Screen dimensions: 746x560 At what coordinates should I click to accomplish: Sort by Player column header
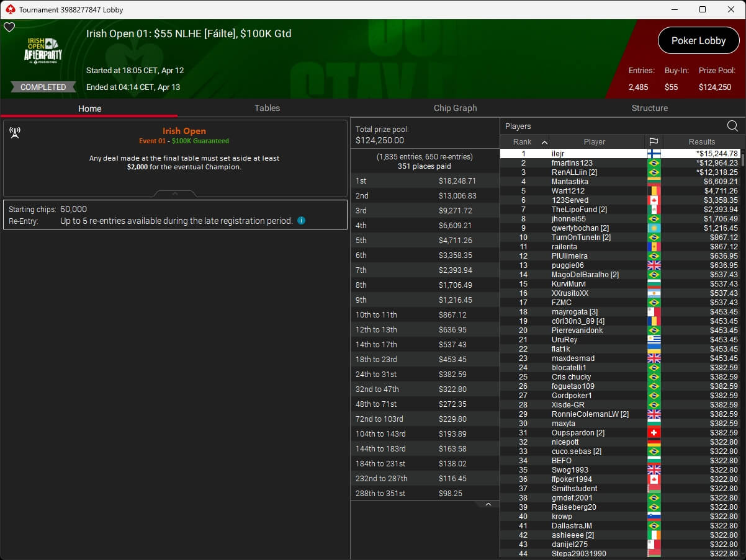pos(594,142)
